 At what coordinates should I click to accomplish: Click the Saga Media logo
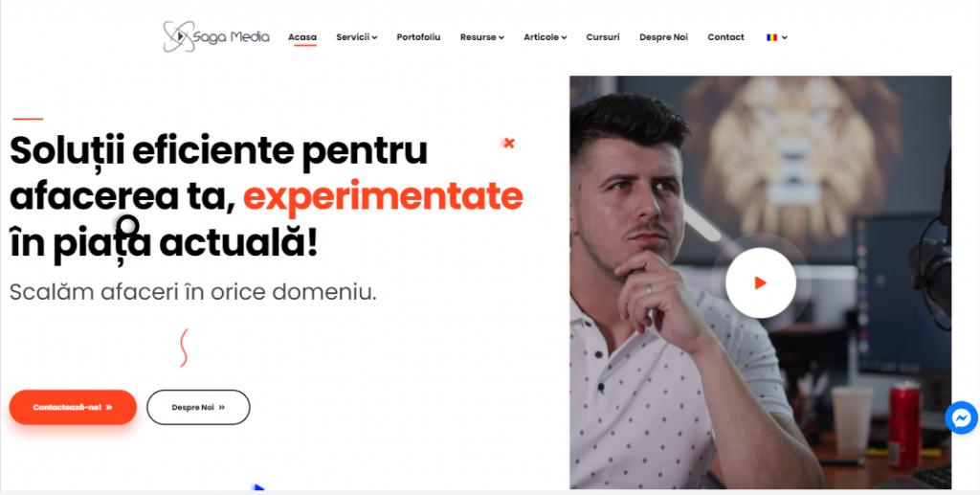tap(216, 37)
